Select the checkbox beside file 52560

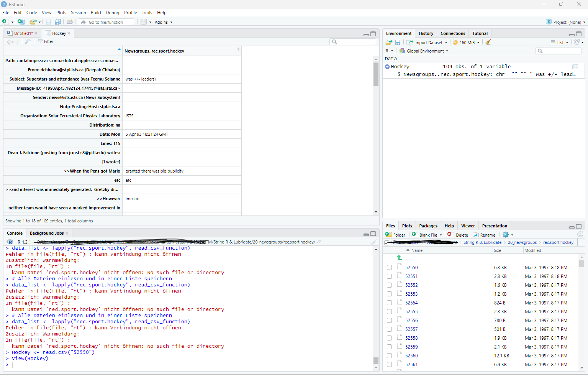(389, 356)
